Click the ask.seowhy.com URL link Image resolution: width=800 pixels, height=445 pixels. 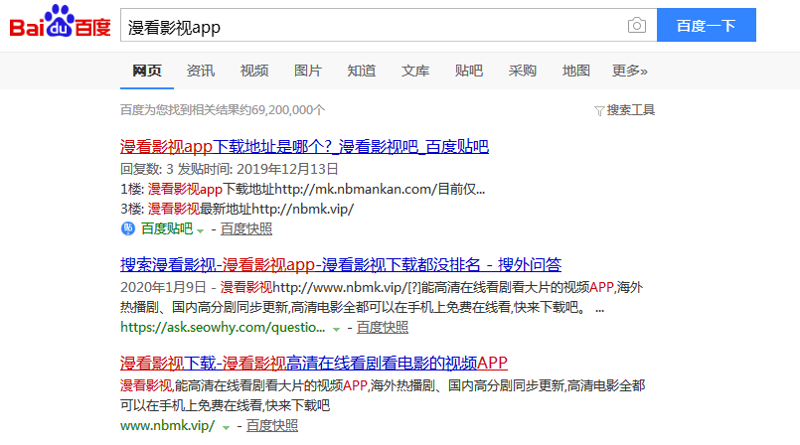coord(222,327)
